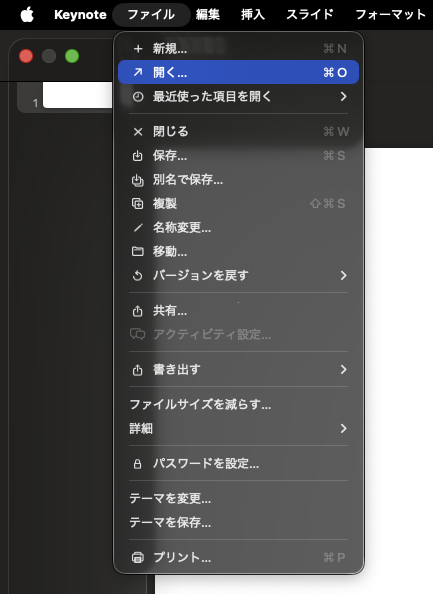Screen dimensions: 433x594
Task: Select テーマを変更... entry
Action: click(x=238, y=499)
